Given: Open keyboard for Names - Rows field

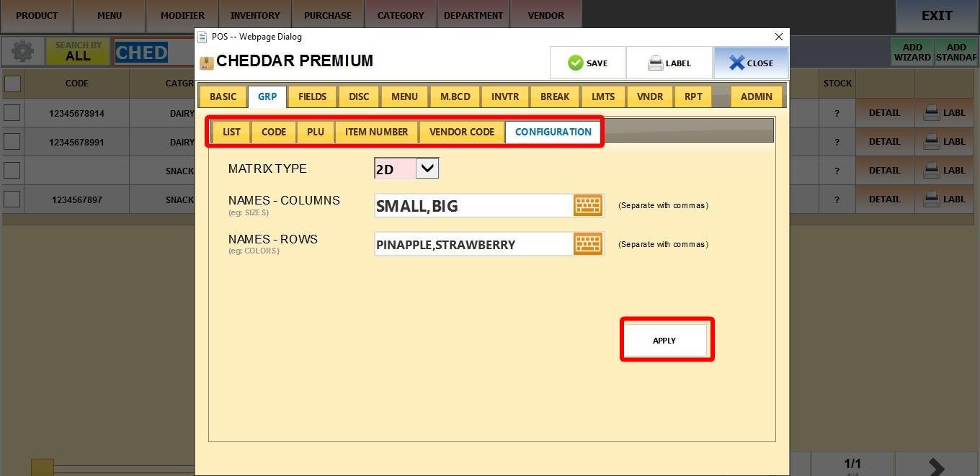Looking at the screenshot, I should click(x=588, y=244).
